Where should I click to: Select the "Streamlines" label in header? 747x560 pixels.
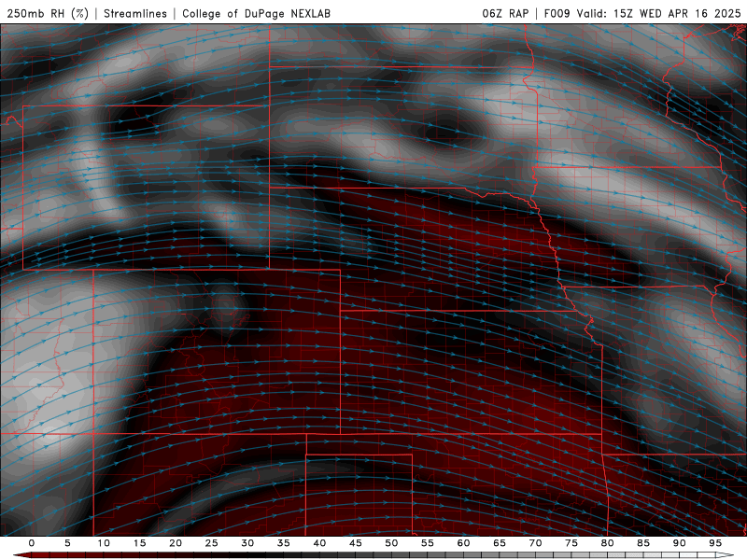[135, 13]
